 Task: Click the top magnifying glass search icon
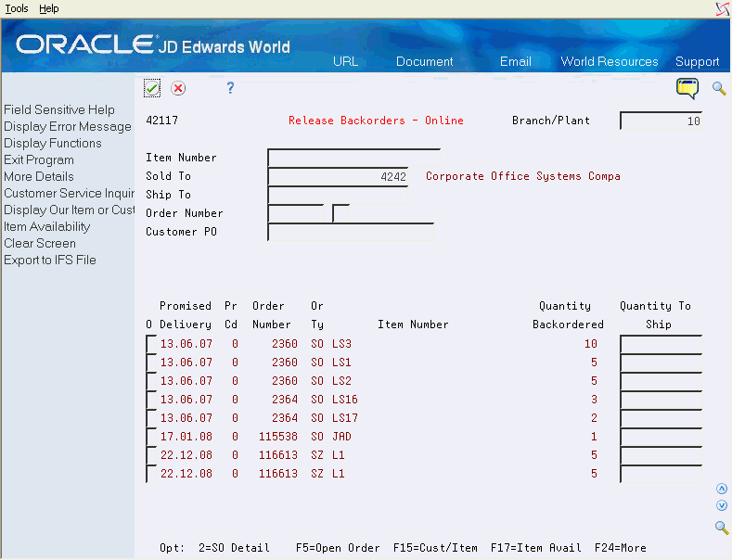click(x=719, y=88)
